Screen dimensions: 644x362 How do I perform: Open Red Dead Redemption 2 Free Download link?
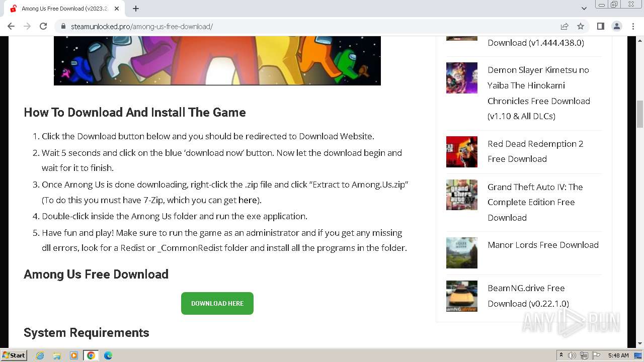[535, 151]
